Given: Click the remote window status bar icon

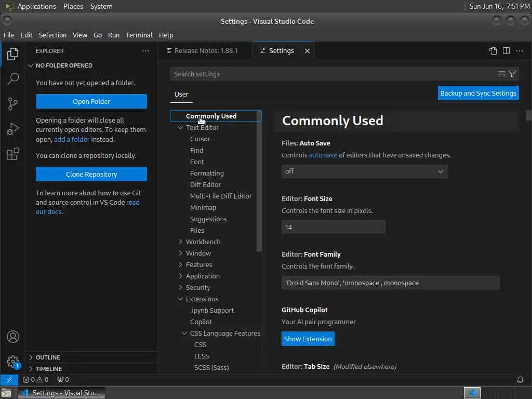Looking at the screenshot, I should pos(9,380).
